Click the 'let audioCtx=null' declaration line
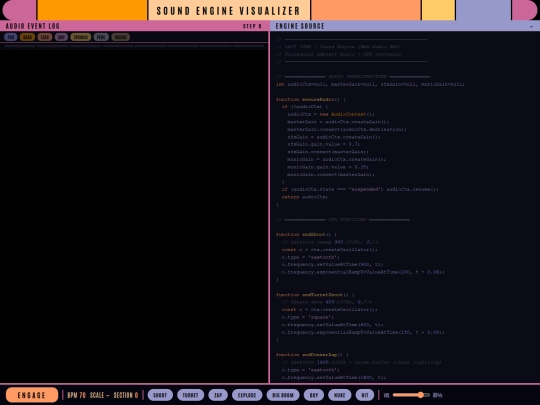The image size is (540, 405). (370, 84)
